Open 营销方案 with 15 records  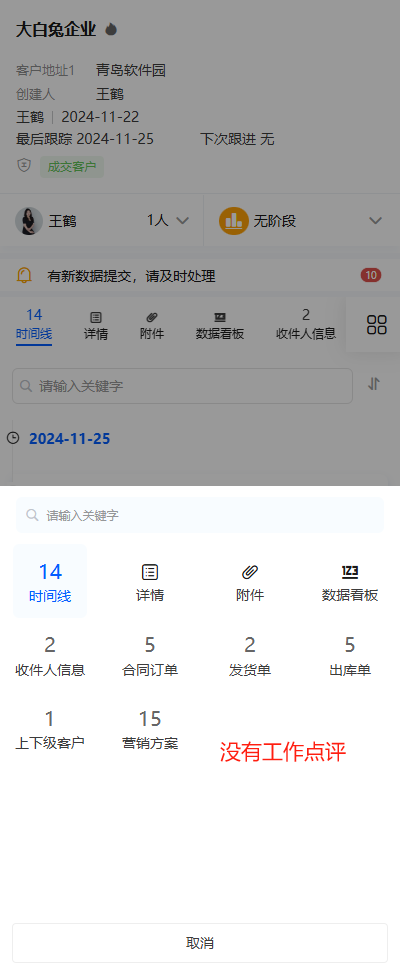(x=150, y=730)
